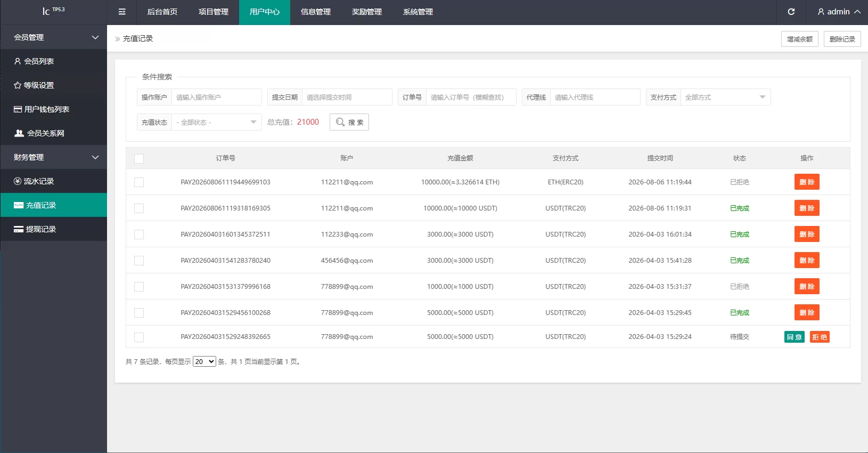Tick the select-all checkbox in table header
The image size is (868, 453).
click(139, 159)
